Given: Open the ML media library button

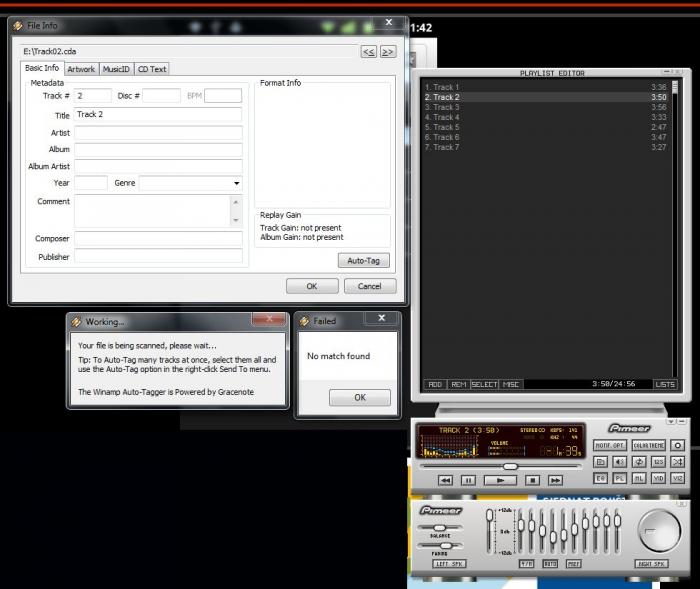Looking at the screenshot, I should (638, 479).
